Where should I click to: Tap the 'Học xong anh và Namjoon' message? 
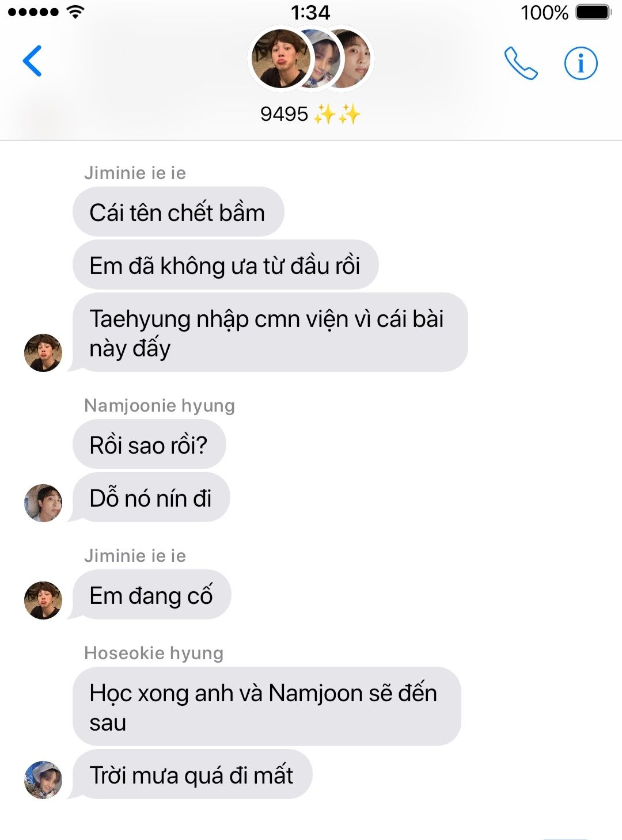click(x=267, y=706)
